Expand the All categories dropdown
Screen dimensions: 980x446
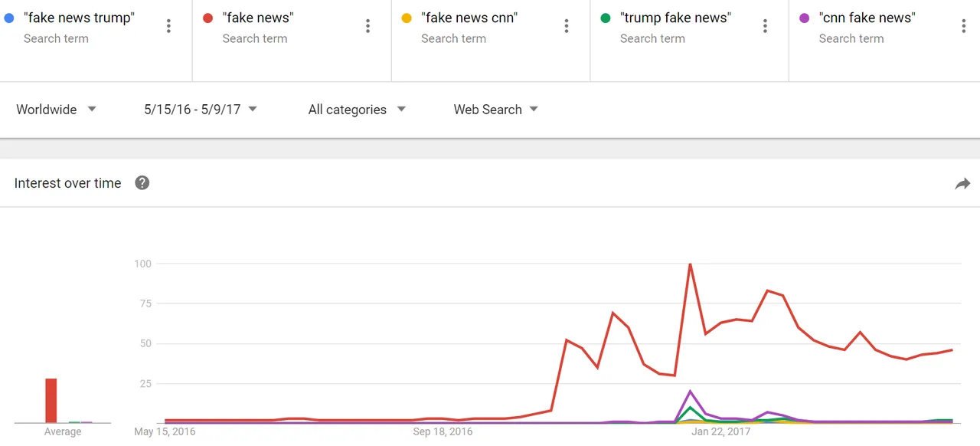357,110
